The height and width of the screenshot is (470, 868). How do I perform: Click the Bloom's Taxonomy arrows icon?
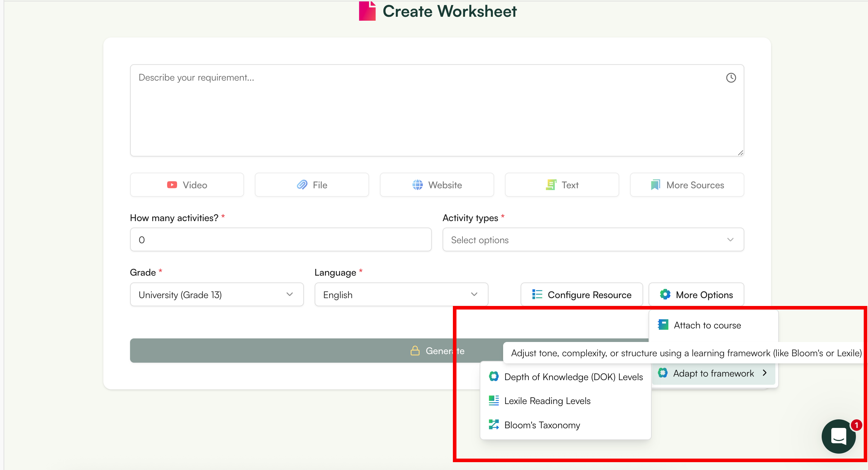coord(494,425)
